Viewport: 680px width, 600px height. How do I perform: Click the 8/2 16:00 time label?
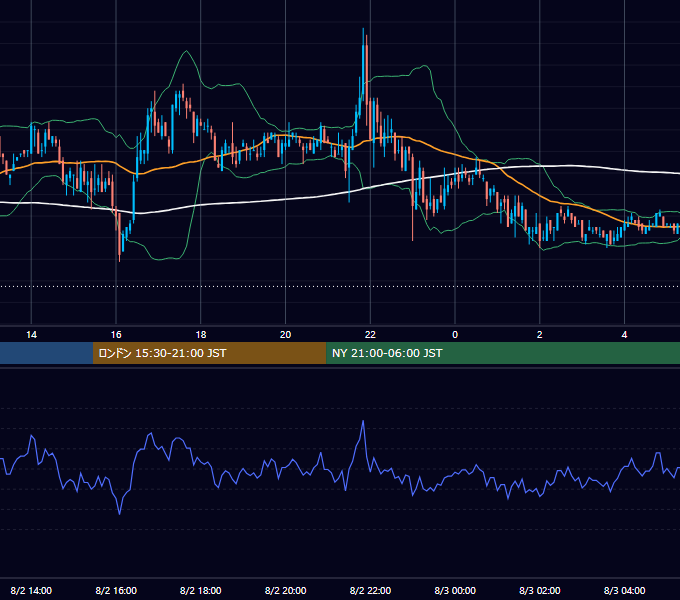click(x=116, y=590)
